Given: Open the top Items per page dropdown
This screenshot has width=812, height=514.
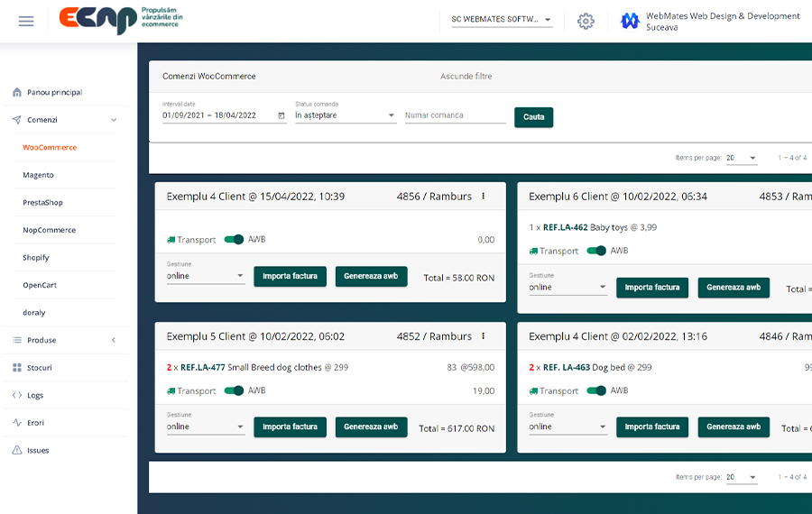Looking at the screenshot, I should click(x=741, y=158).
